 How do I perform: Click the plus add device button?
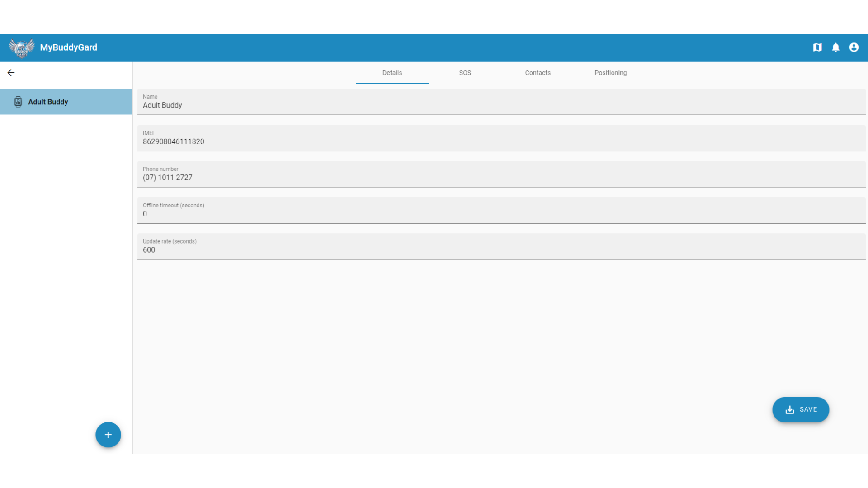[x=108, y=435]
